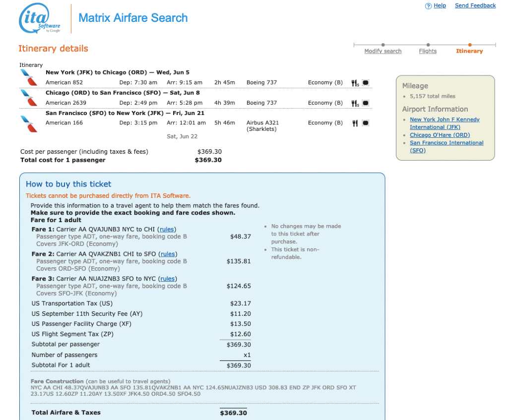Screen dimensions: 508x420
Task: Click the American 2639 flight number
Action: coord(66,103)
